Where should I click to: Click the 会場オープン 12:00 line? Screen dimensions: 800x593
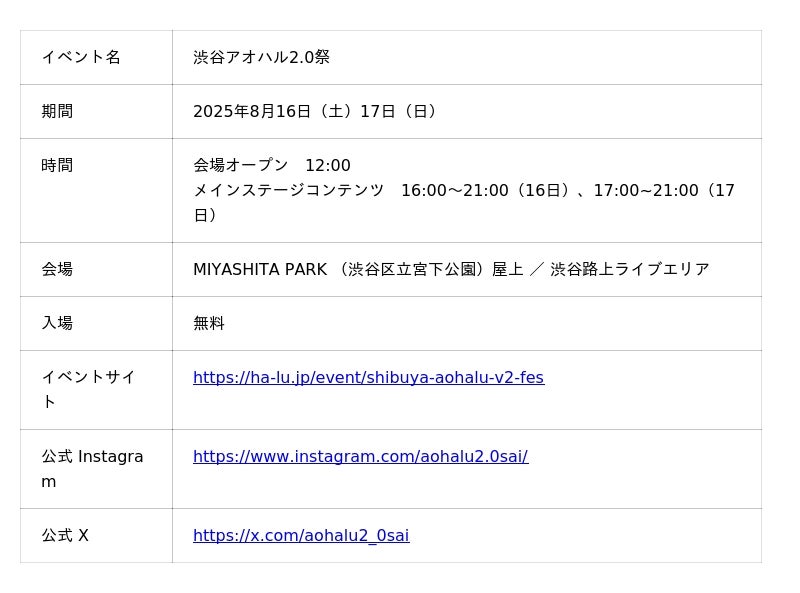271,165
